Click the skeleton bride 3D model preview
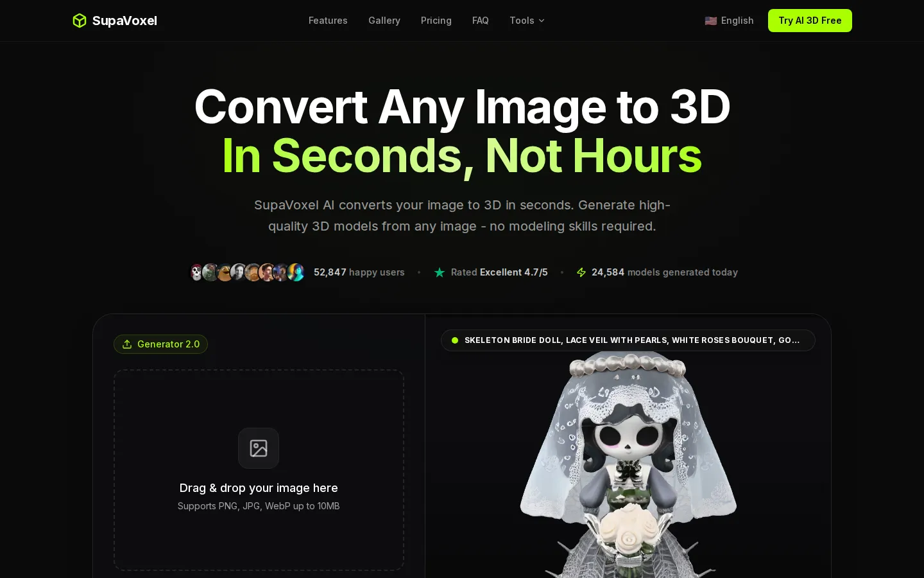 628,465
